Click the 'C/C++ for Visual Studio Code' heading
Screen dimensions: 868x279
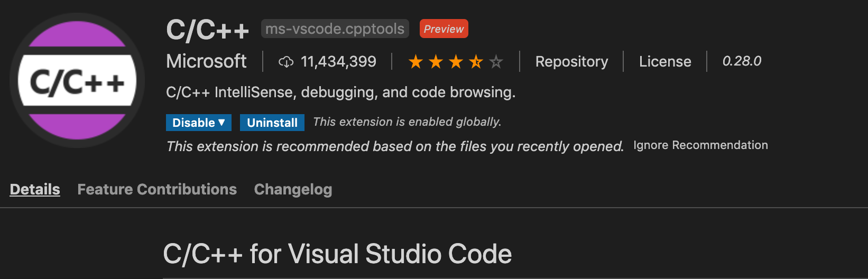click(x=337, y=254)
